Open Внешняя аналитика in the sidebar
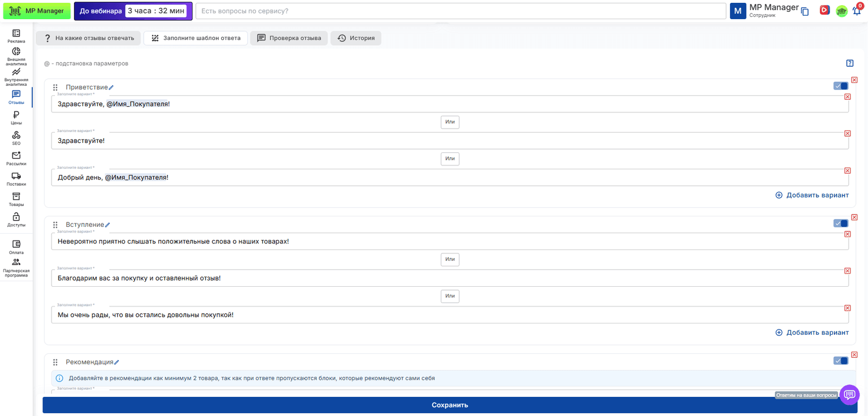 16,57
